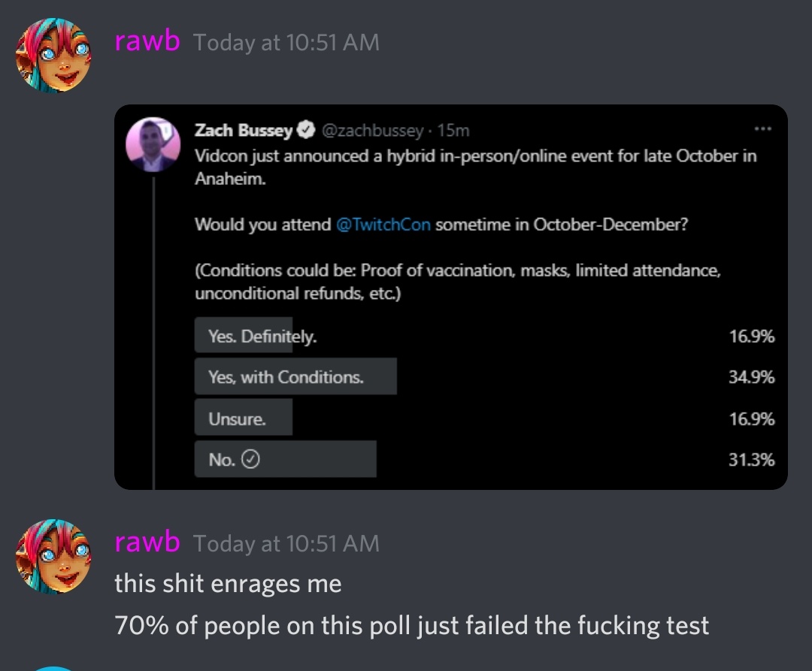Open the @TwitchCon mention link
Screen dimensions: 812x671
pos(383,225)
